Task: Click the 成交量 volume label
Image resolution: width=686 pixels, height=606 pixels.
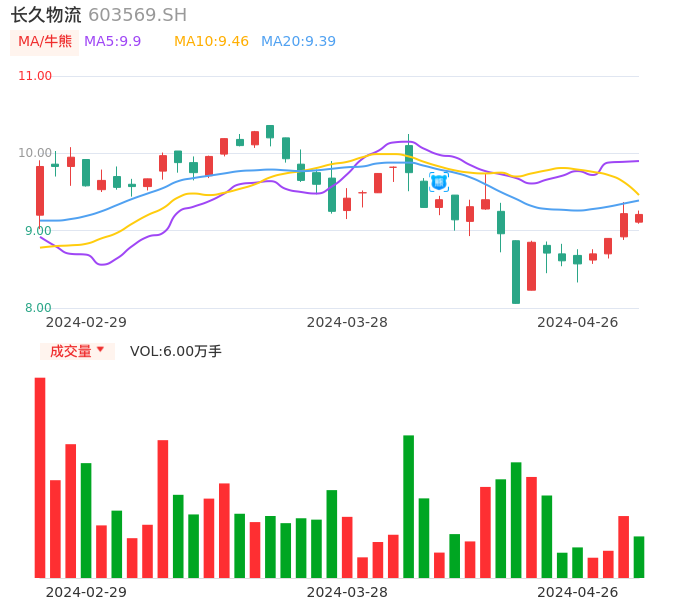Action: (x=70, y=351)
